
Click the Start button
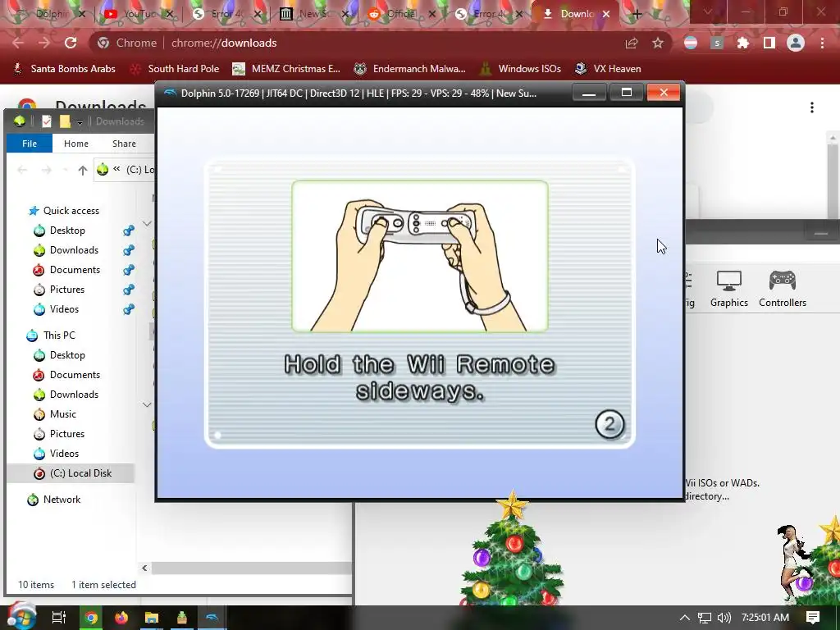[21, 617]
